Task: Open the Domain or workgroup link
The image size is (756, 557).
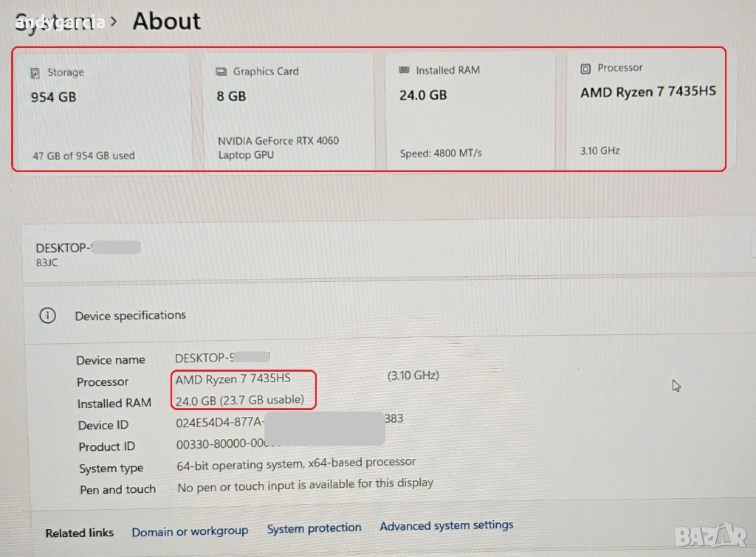Action: click(190, 531)
